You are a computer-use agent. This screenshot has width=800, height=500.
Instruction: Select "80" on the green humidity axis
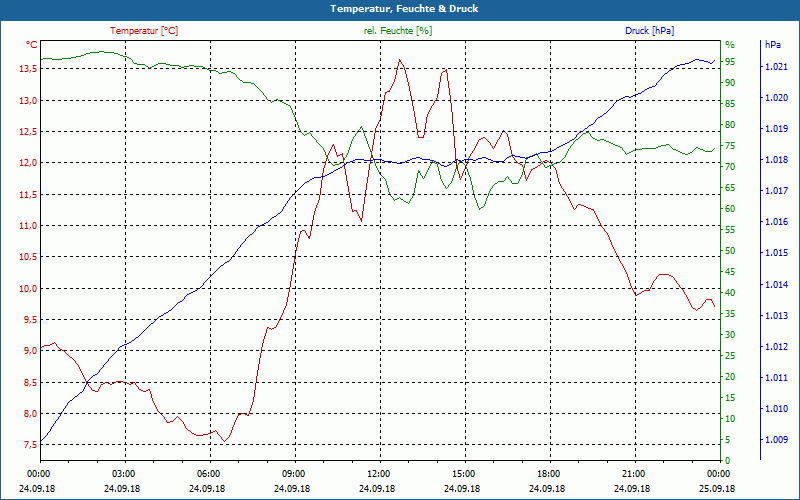point(730,124)
